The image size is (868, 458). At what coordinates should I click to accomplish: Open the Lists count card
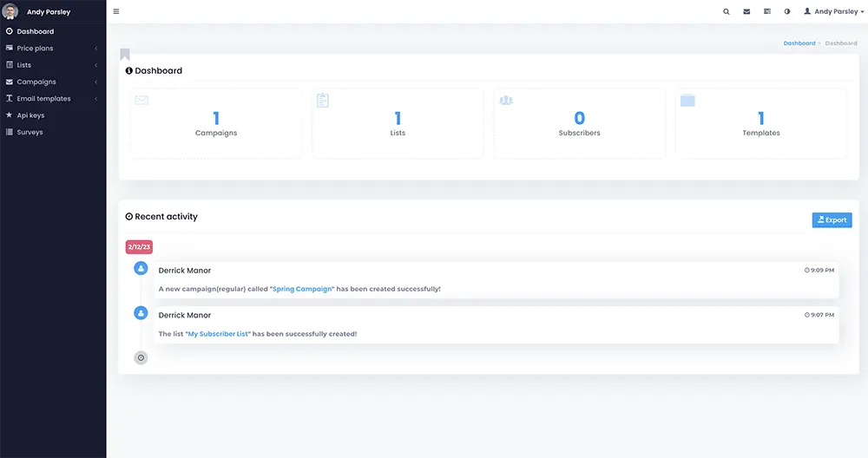tap(398, 124)
